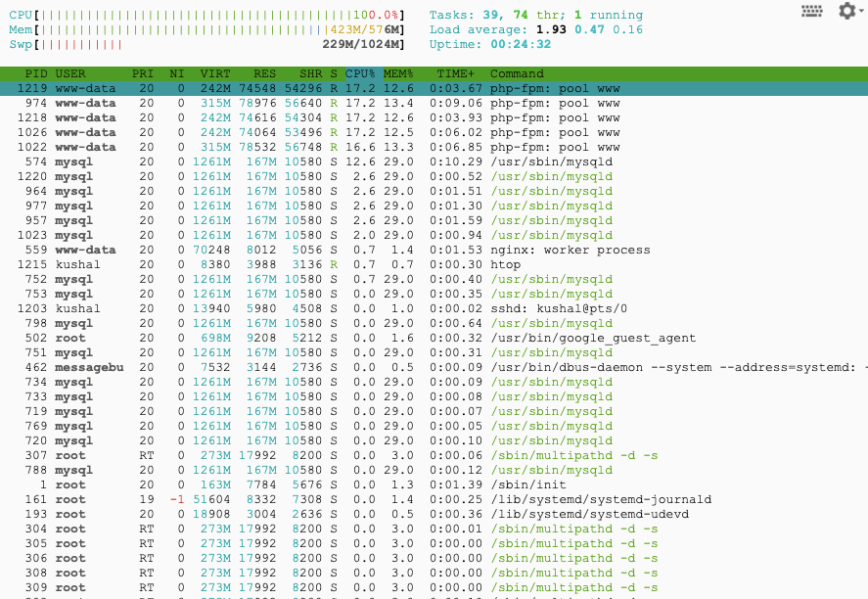Viewport: 868px width, 599px height.
Task: Select the /sbin/init process row
Action: [x=434, y=484]
